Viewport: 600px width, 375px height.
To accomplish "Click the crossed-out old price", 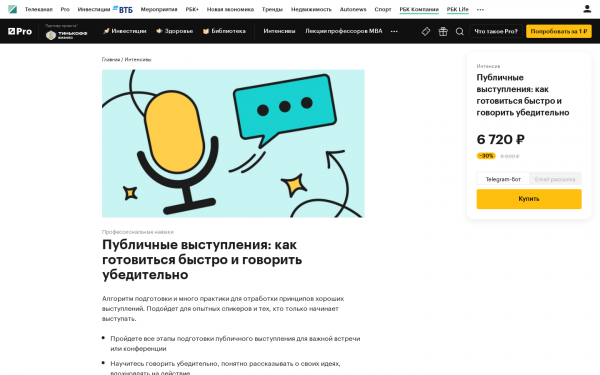I will [510, 156].
